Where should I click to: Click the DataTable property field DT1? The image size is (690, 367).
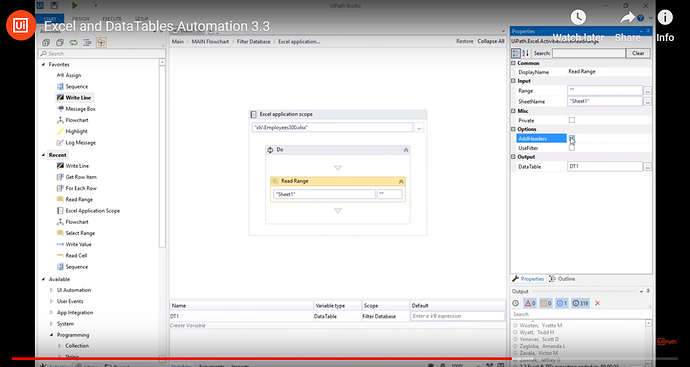pos(605,167)
